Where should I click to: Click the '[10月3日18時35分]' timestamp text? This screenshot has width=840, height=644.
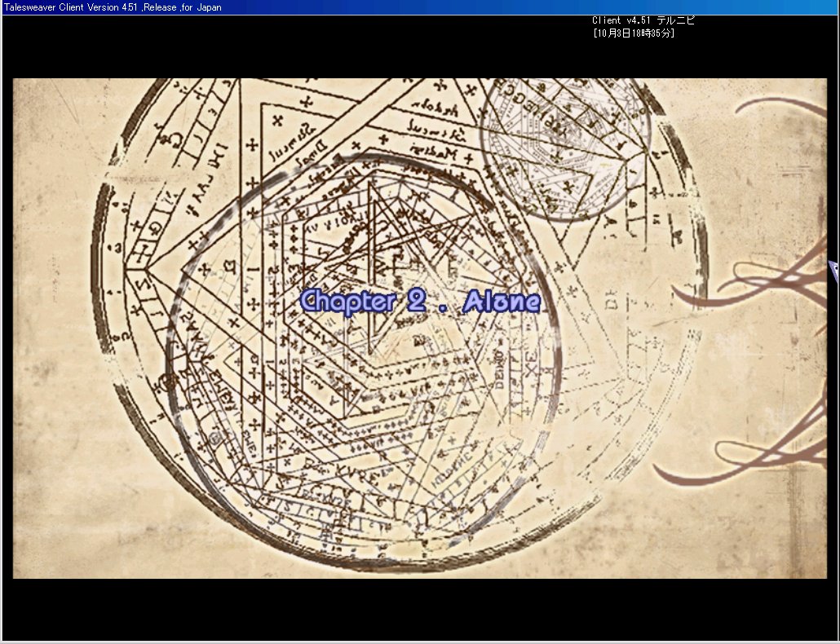[x=634, y=33]
